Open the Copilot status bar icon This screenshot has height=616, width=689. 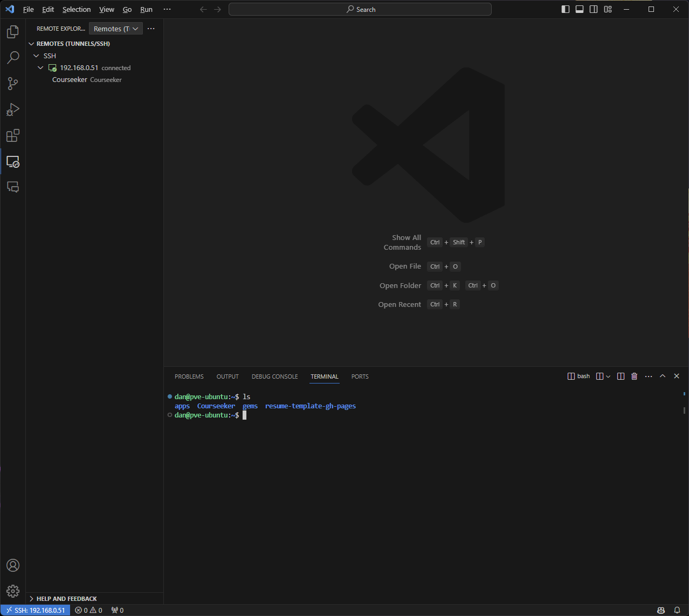[661, 610]
